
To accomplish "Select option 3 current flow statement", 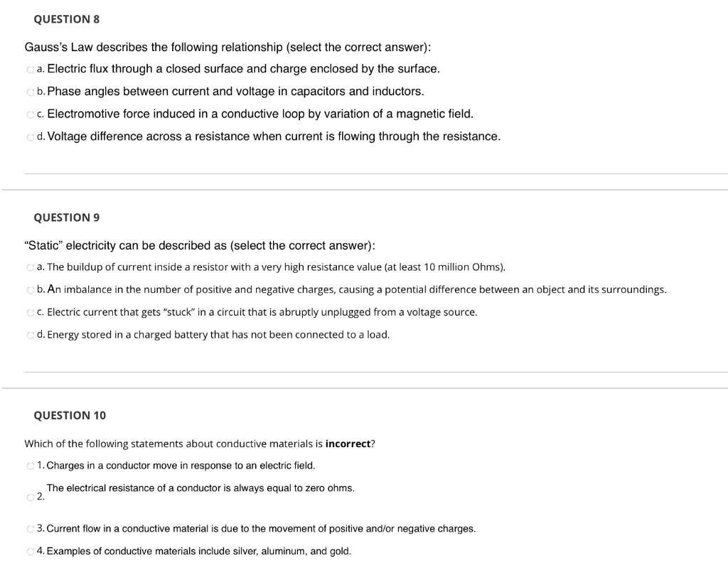I will point(31,529).
